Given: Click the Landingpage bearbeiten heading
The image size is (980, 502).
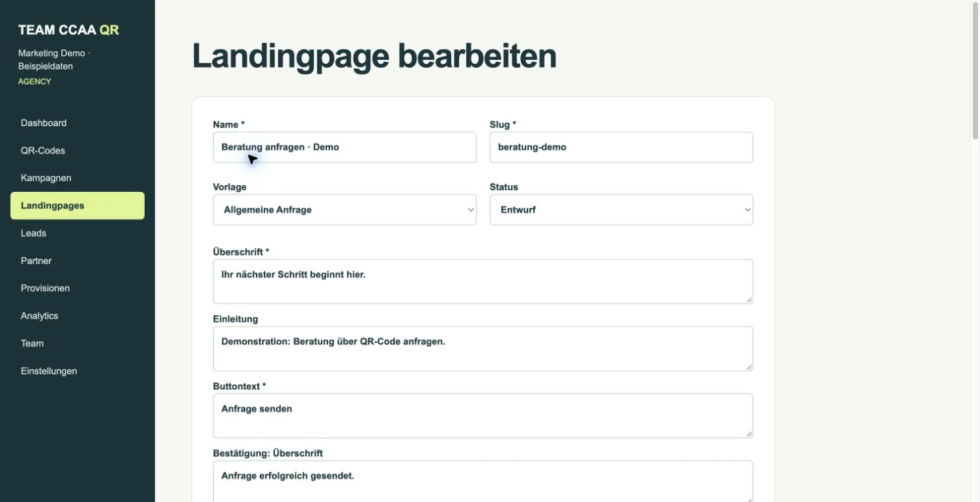Looking at the screenshot, I should (x=374, y=56).
